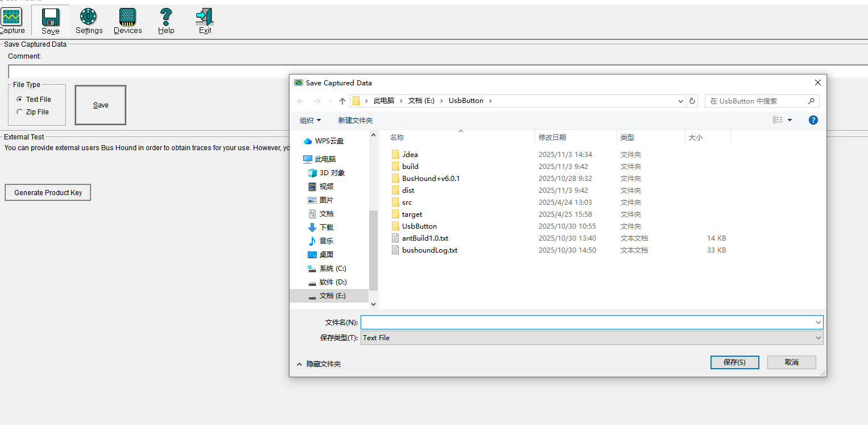
Task: Click the Save floppy disk toolbar icon
Action: (51, 22)
